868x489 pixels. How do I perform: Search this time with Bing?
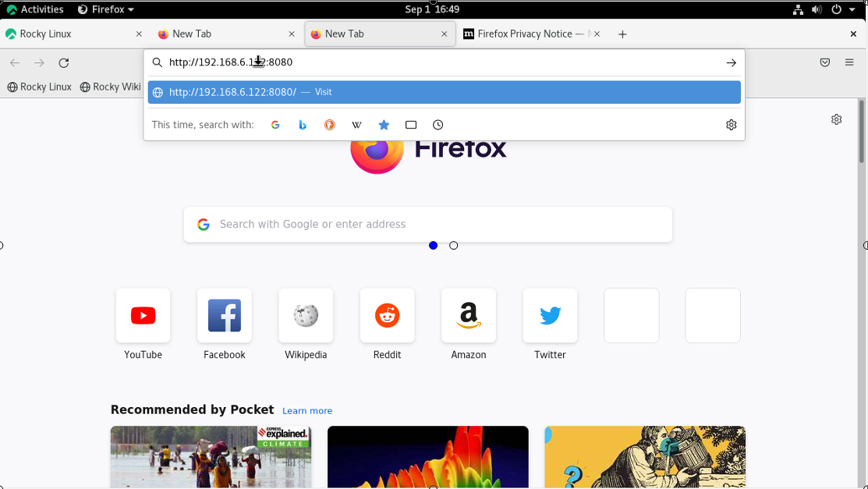(303, 125)
